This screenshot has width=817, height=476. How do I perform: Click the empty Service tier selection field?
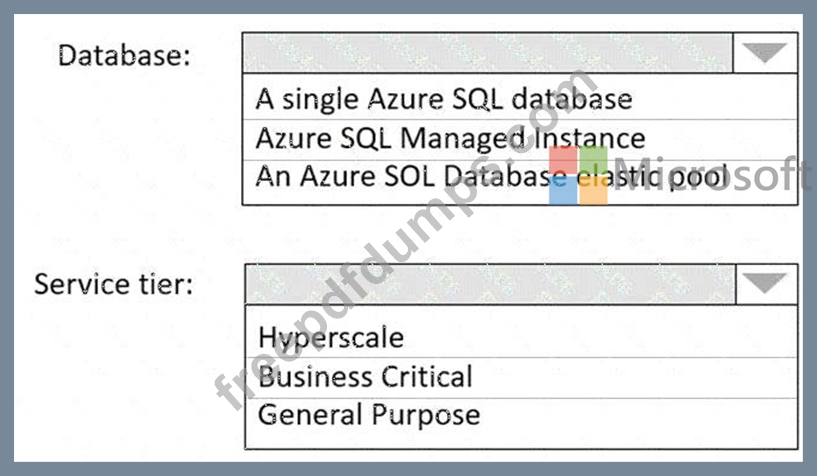[x=490, y=284]
